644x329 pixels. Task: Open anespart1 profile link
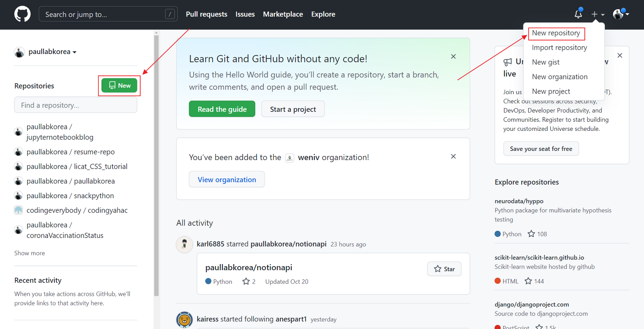291,319
